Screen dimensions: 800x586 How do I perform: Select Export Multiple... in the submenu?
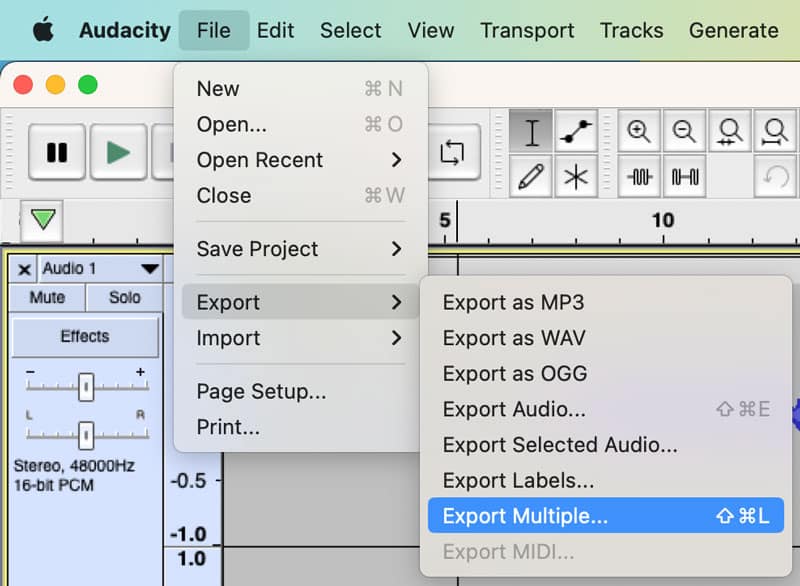point(606,516)
